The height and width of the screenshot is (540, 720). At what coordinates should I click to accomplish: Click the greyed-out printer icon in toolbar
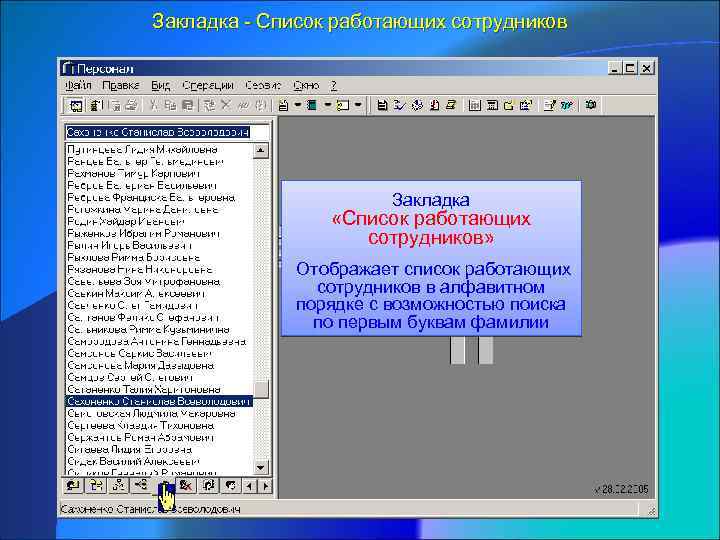[x=132, y=106]
